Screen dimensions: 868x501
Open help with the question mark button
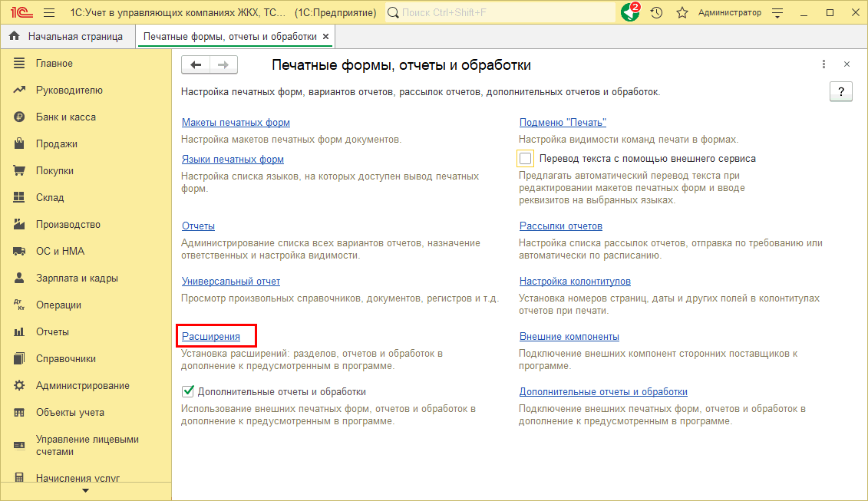pyautogui.click(x=841, y=91)
